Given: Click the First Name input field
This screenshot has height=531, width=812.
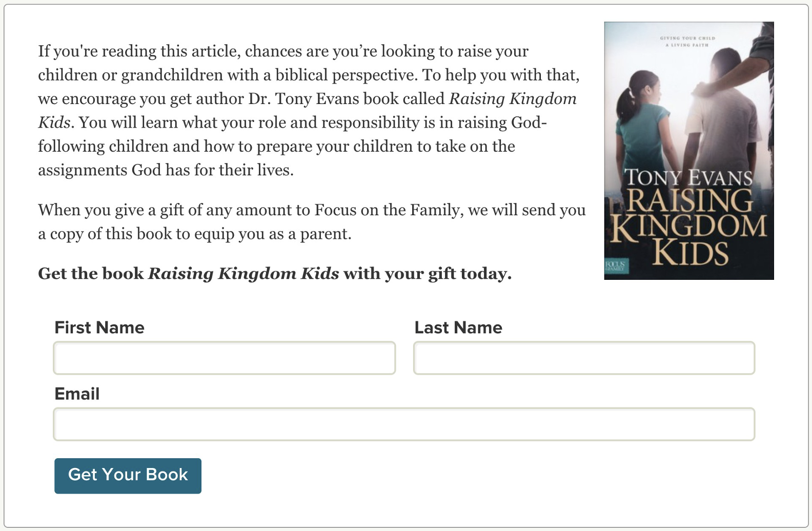Looking at the screenshot, I should tap(224, 358).
